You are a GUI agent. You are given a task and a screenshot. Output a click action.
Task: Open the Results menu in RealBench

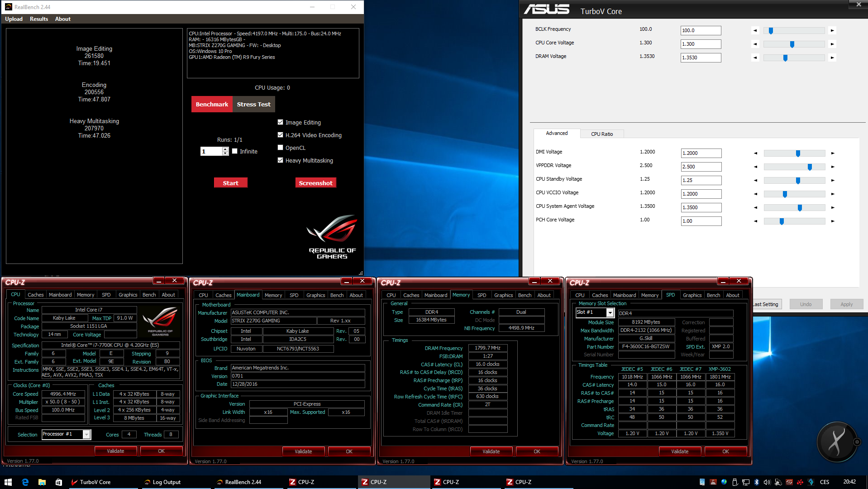pos(39,19)
